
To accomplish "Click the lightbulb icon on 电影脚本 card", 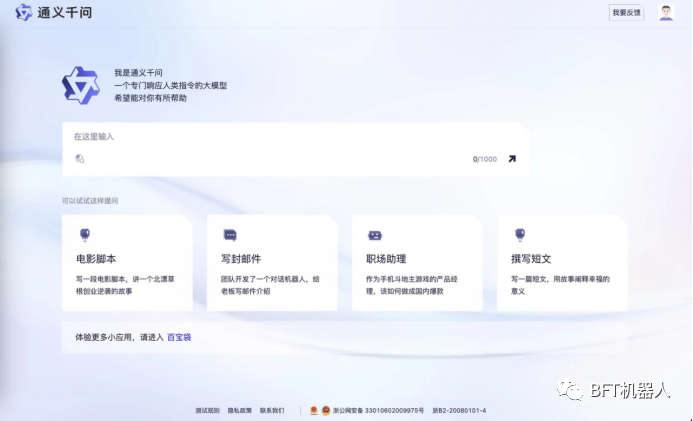I will pos(85,235).
